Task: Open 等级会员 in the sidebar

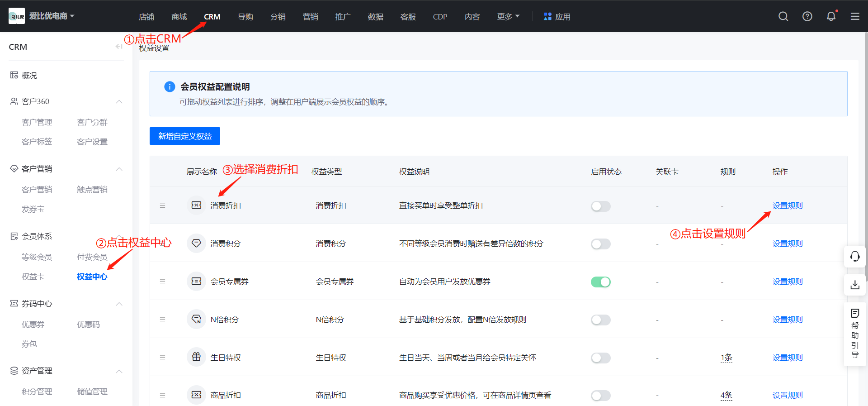Action: (x=37, y=257)
